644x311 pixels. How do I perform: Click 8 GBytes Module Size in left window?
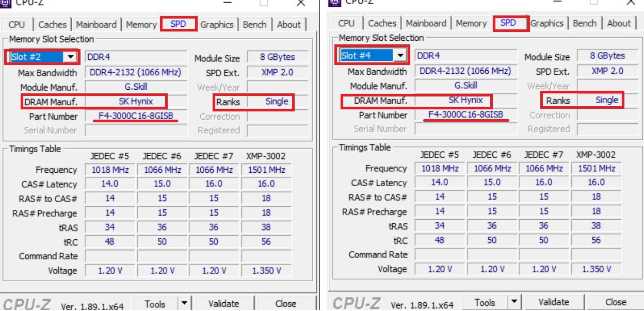click(x=277, y=58)
